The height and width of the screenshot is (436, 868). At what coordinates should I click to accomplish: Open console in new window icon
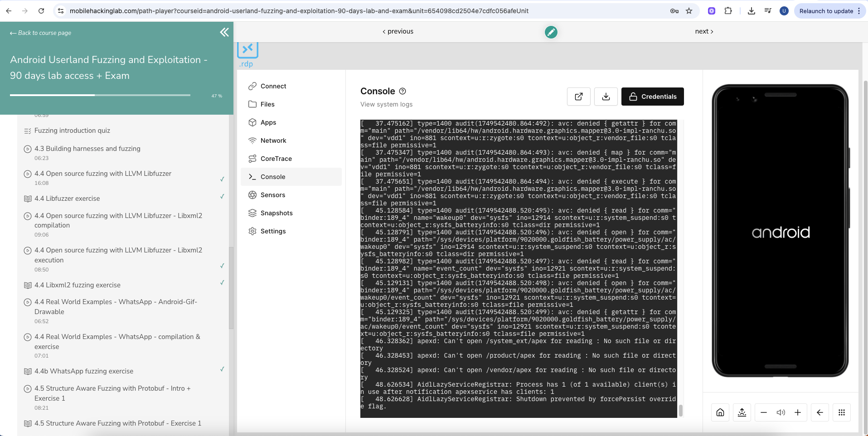point(579,97)
